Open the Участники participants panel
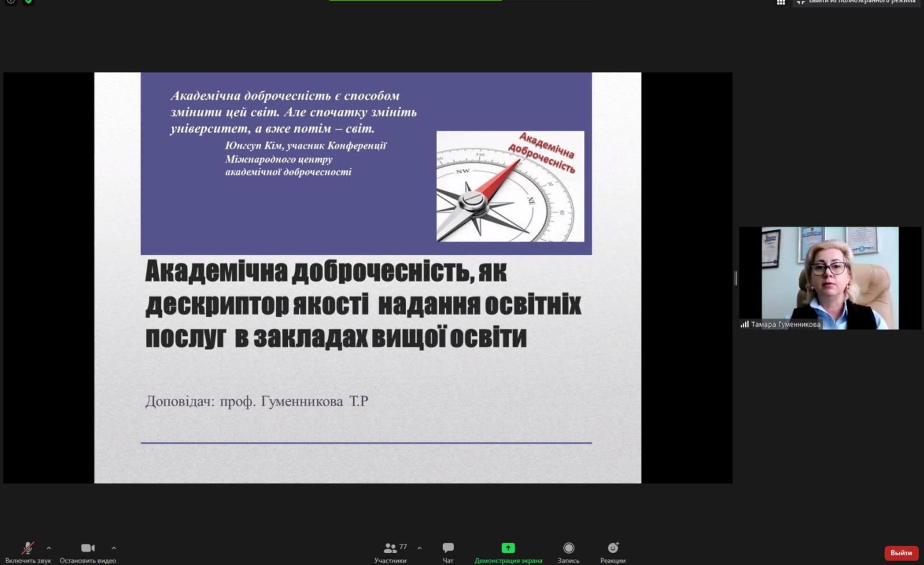The image size is (924, 565). pyautogui.click(x=390, y=548)
